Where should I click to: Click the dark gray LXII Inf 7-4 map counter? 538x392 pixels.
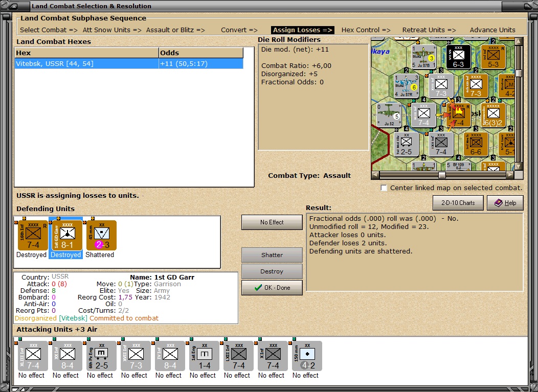pyautogui.click(x=441, y=144)
